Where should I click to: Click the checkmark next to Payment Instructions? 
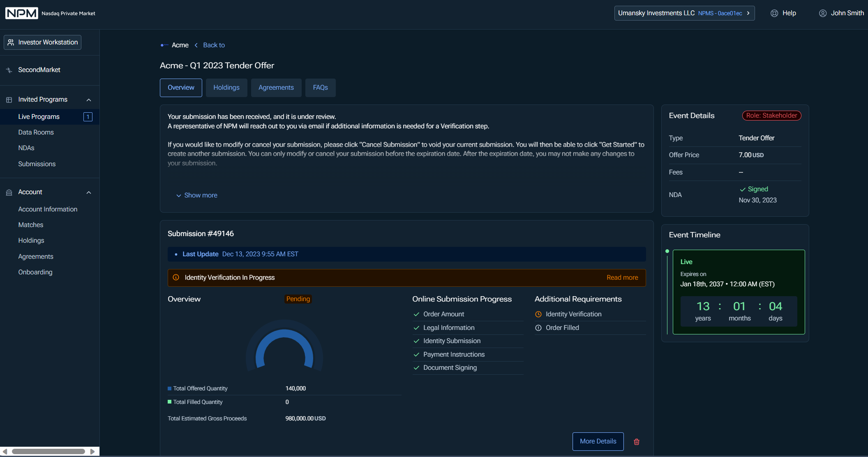pos(416,355)
